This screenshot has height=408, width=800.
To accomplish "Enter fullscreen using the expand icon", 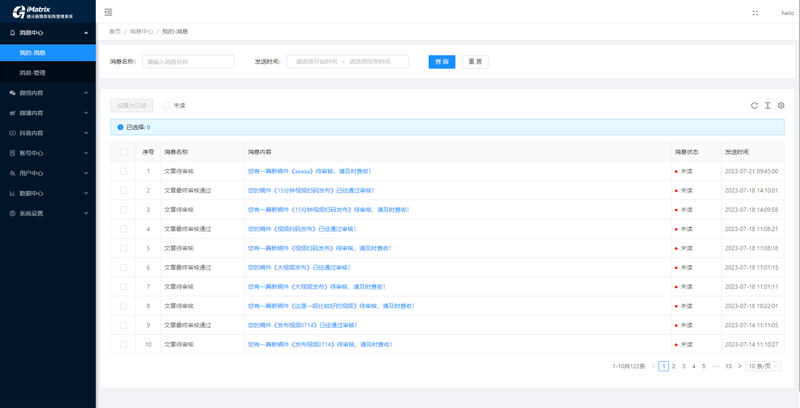I will (x=755, y=13).
